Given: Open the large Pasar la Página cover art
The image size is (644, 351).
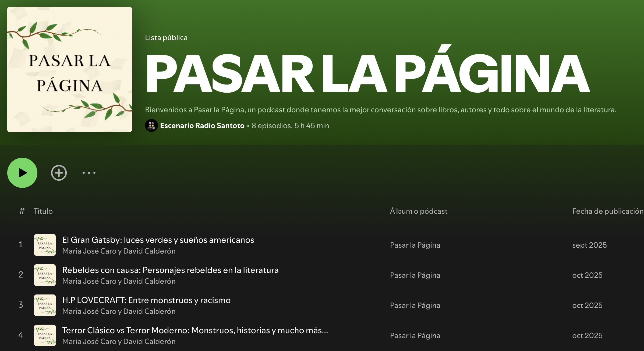Looking at the screenshot, I should click(70, 69).
